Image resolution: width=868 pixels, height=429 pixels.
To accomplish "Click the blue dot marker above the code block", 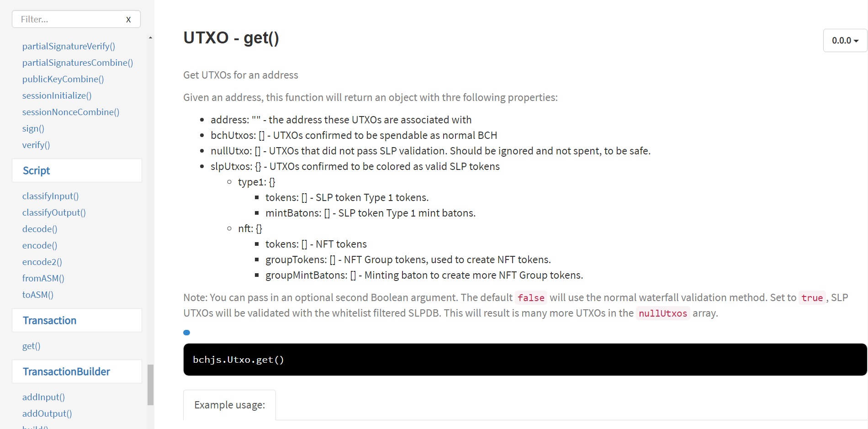I will point(186,333).
